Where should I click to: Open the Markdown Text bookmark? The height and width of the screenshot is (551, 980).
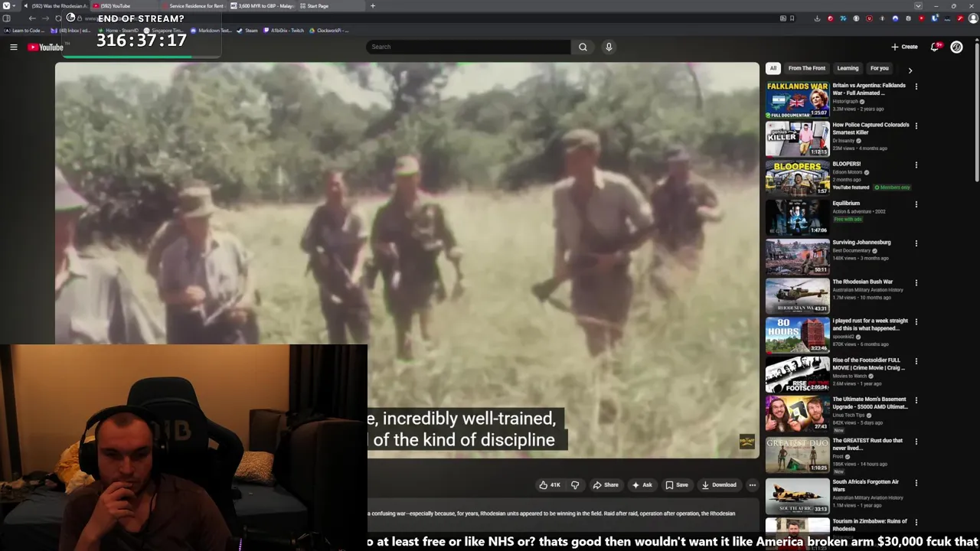[x=211, y=31]
